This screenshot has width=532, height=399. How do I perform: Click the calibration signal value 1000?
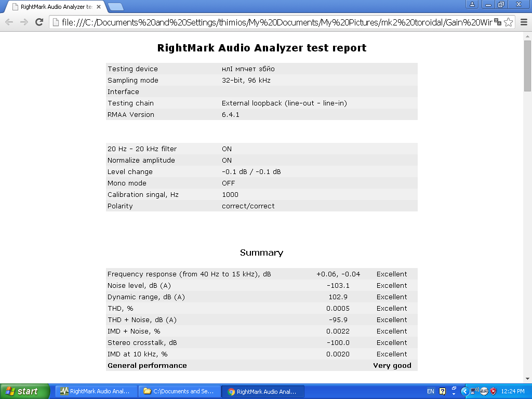230,195
